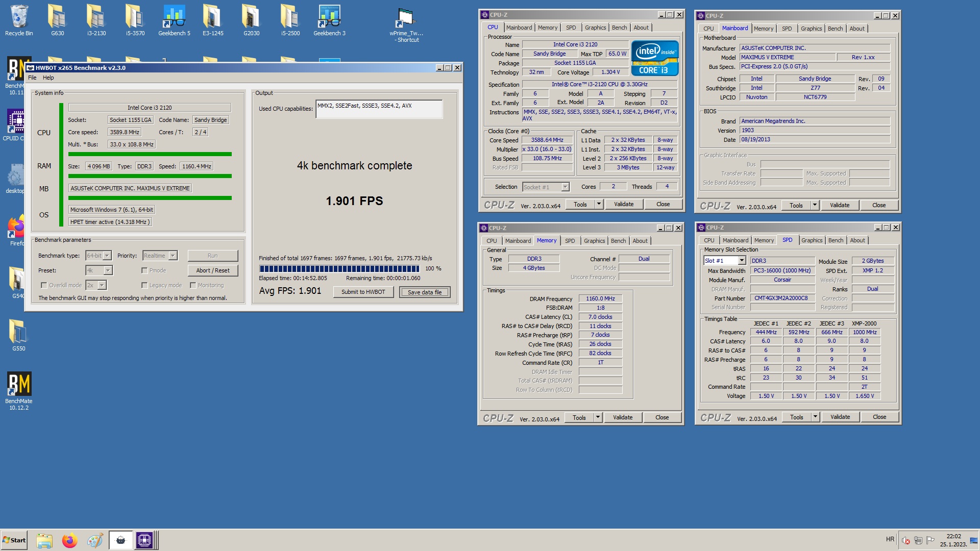Click the Used CPU capabilities text box
The image size is (980, 551).
379,109
